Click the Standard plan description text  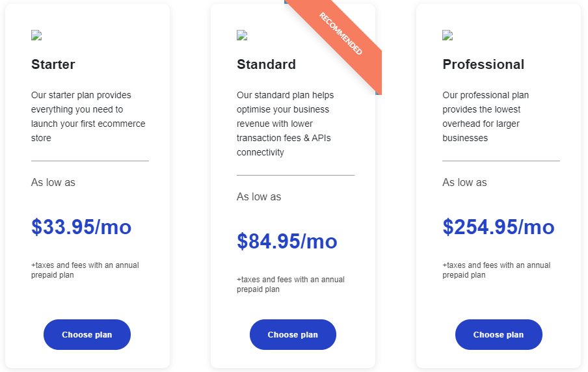[285, 124]
